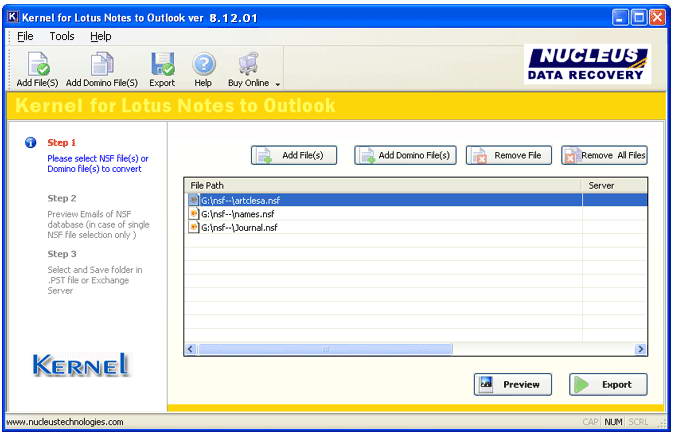Click the Remove All Files button
Screen dimensions: 673x434
click(604, 155)
